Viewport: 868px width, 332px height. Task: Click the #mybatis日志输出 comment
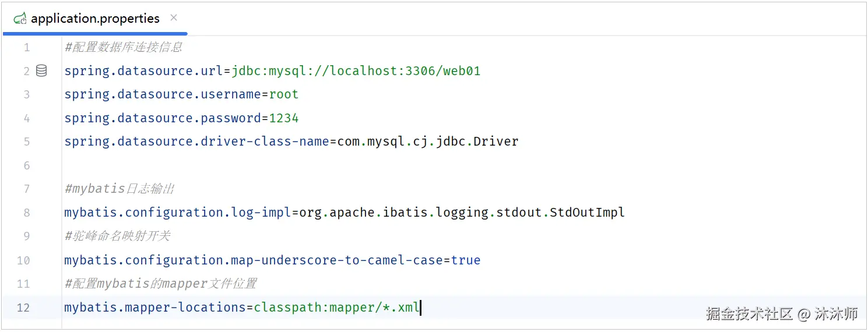(x=120, y=189)
